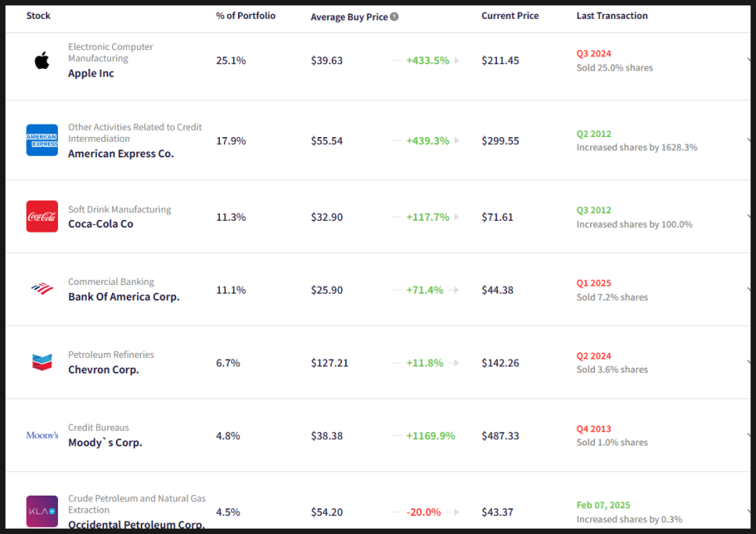This screenshot has width=756, height=534.
Task: Click the $487.33 current price
Action: point(500,435)
